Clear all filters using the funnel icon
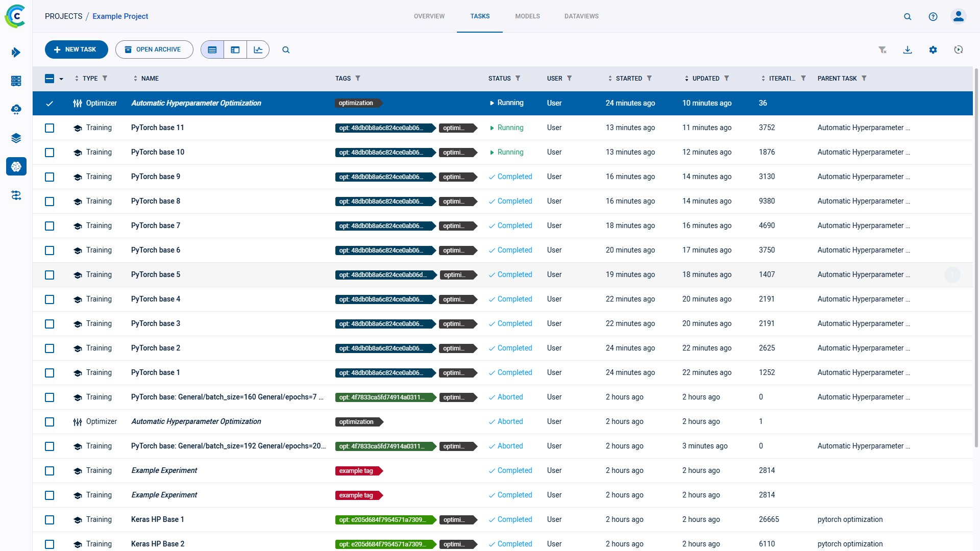Screen dimensions: 980x551 click(x=883, y=49)
